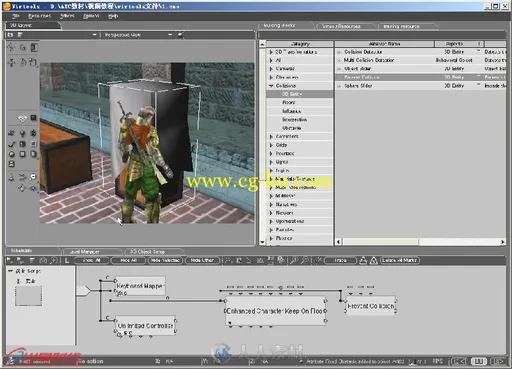Click the camera icon beside Perspective View

point(180,34)
